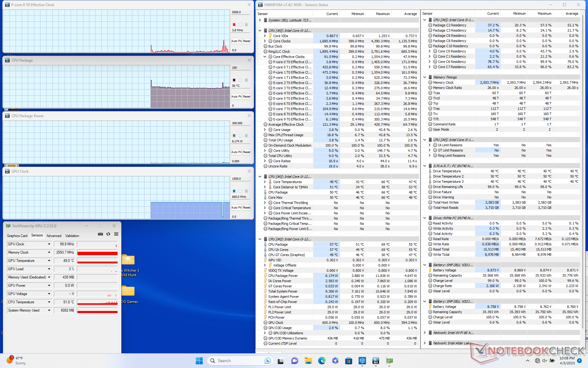Click the HWiNFO taskbar icon
This screenshot has height=368, width=588.
click(375, 361)
